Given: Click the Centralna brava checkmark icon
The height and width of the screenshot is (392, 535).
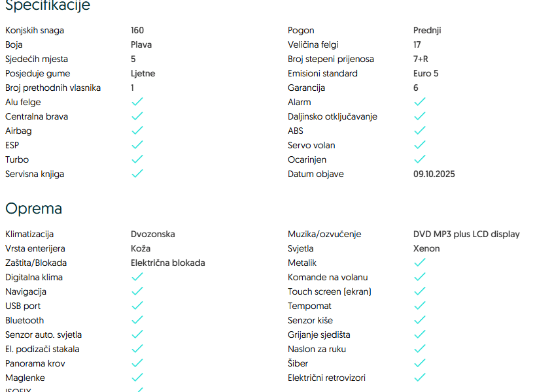Looking at the screenshot, I should [x=137, y=116].
